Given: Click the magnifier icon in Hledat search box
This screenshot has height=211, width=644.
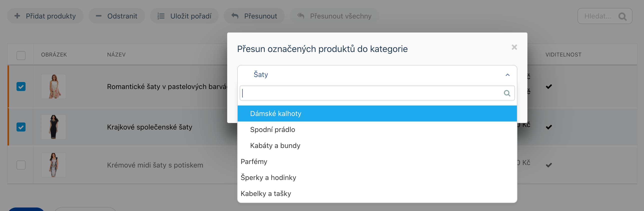Looking at the screenshot, I should 622,16.
